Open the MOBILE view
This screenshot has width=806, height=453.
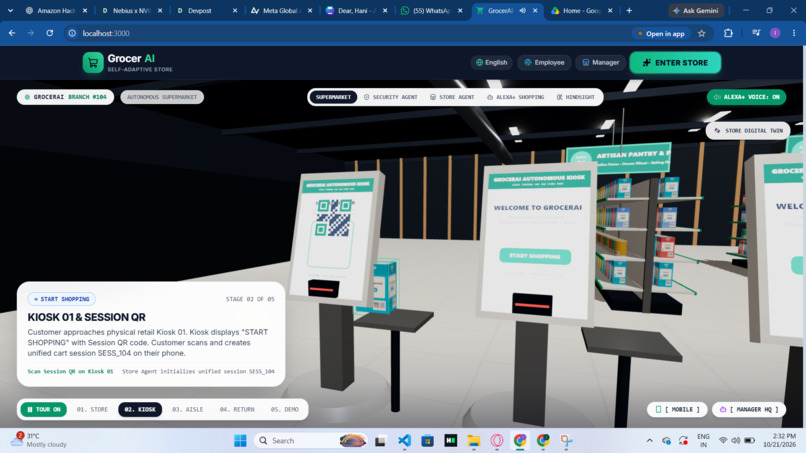677,409
